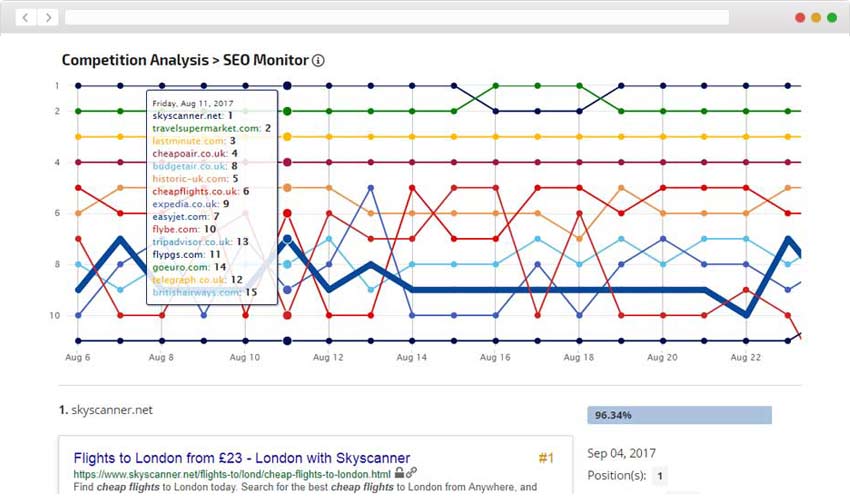The height and width of the screenshot is (500, 850).
Task: Select the Aug 11 point on the yellow position 3 line
Action: [x=287, y=136]
